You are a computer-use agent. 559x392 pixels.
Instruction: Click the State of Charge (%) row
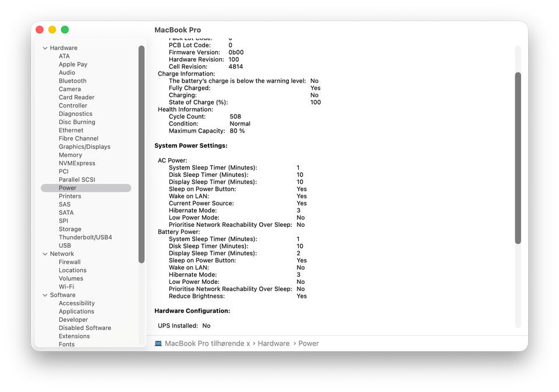(x=245, y=102)
